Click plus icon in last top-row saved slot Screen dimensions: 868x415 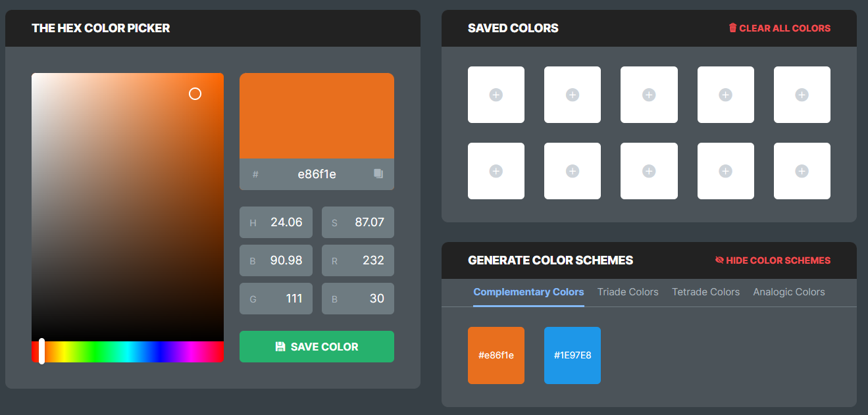[x=802, y=95]
